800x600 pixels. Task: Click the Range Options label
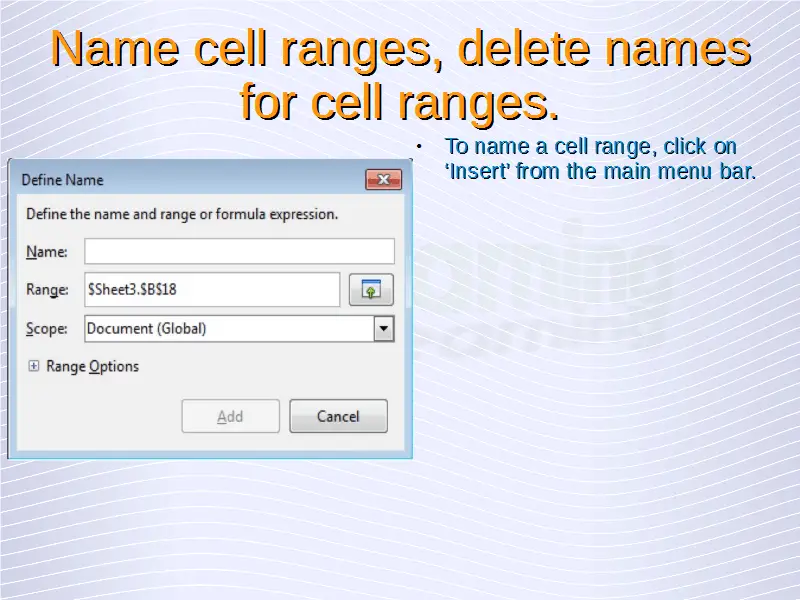point(92,367)
